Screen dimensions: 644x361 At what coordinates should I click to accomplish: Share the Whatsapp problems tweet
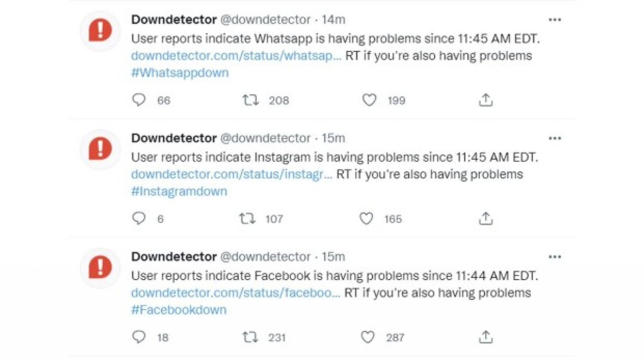click(486, 100)
